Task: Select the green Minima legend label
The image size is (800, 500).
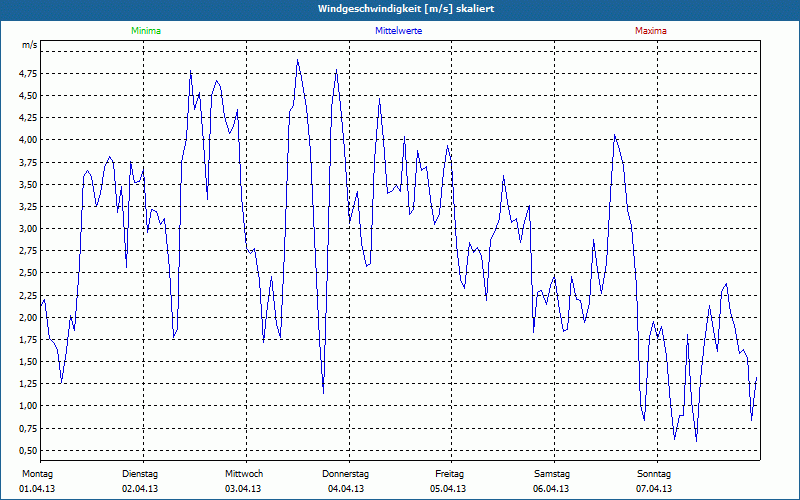Action: pos(146,31)
